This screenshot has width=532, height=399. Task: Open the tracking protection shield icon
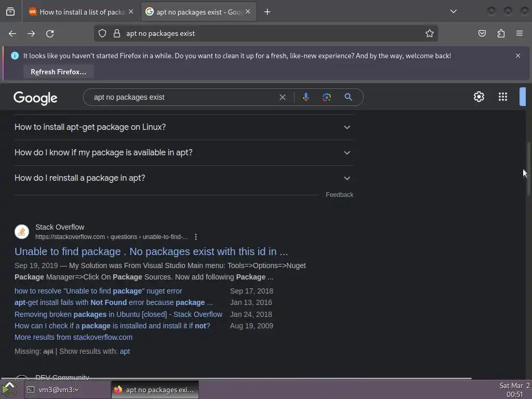click(x=102, y=33)
